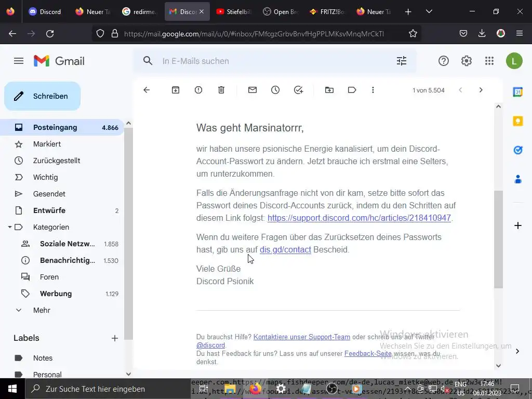532x399 pixels.
Task: Delete the email with trash icon
Action: [221, 90]
